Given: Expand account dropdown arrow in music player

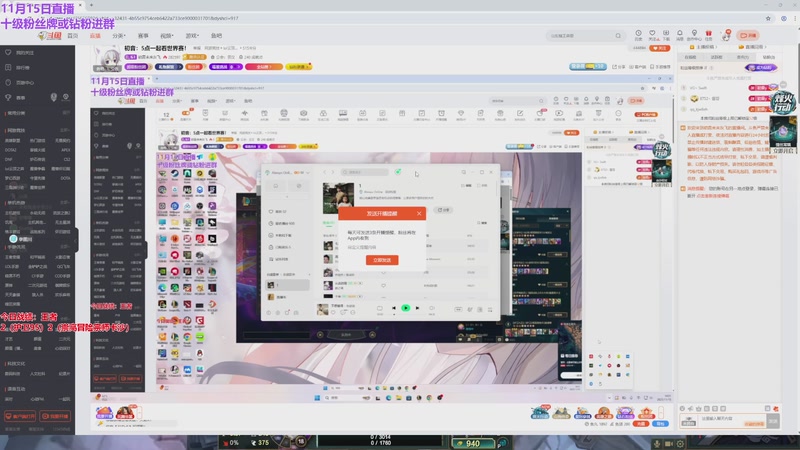Looking at the screenshot, I should (308, 172).
